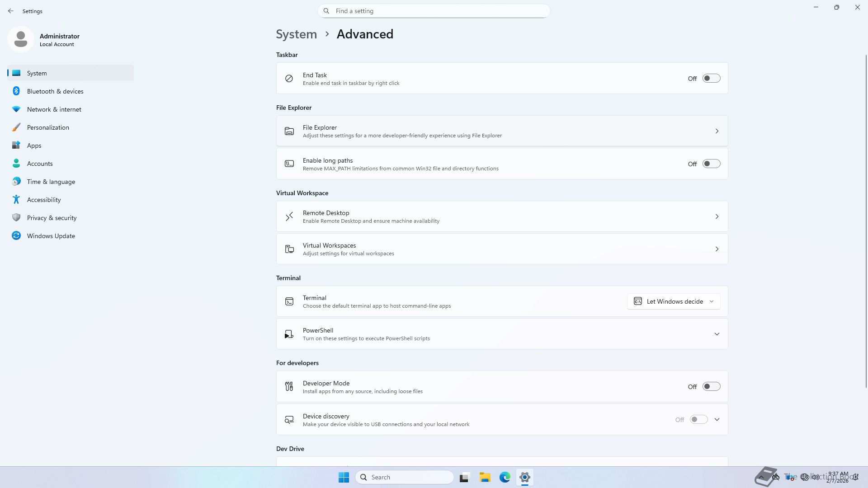Select Network & internet in sidebar
The width and height of the screenshot is (868, 488).
coord(54,109)
